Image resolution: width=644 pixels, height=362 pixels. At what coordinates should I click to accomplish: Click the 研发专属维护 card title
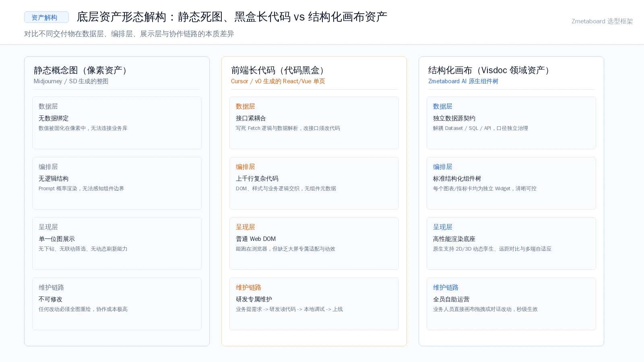coord(254,299)
